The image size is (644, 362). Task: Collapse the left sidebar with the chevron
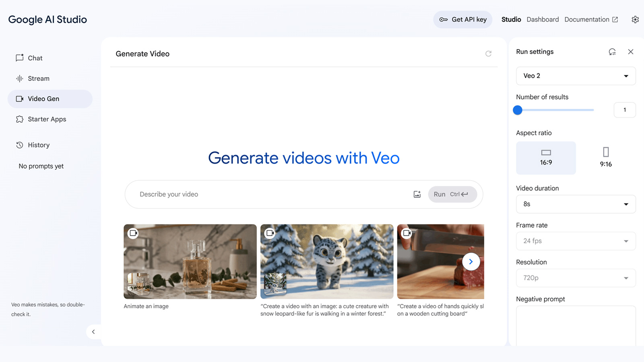93,332
